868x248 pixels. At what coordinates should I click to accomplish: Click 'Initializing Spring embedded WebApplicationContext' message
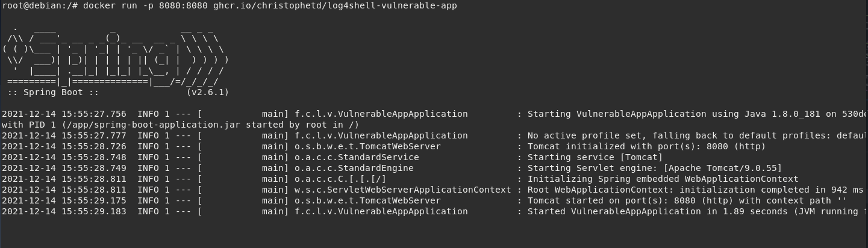663,179
